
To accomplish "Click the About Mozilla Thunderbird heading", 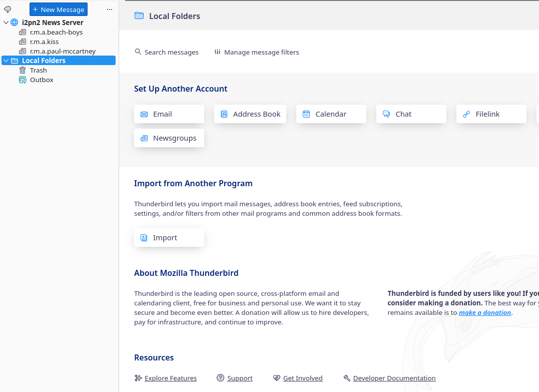I will click(186, 273).
